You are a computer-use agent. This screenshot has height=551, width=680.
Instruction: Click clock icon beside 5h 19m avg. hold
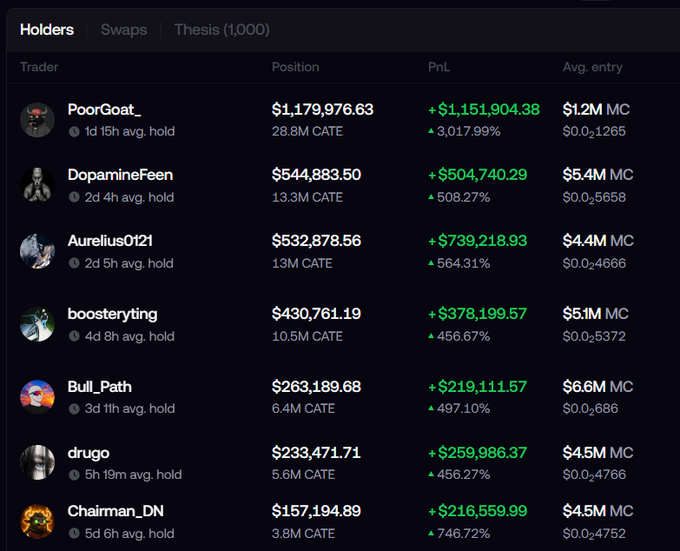74,475
